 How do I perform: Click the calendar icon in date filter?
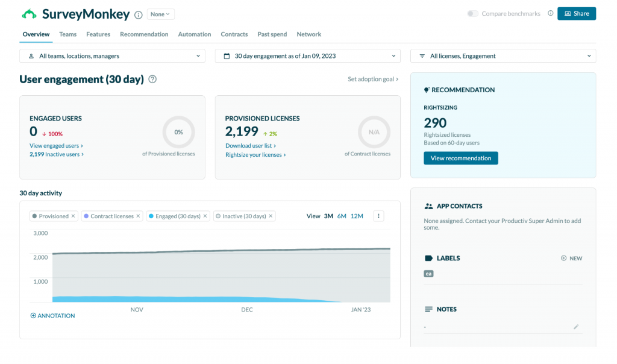pos(227,56)
